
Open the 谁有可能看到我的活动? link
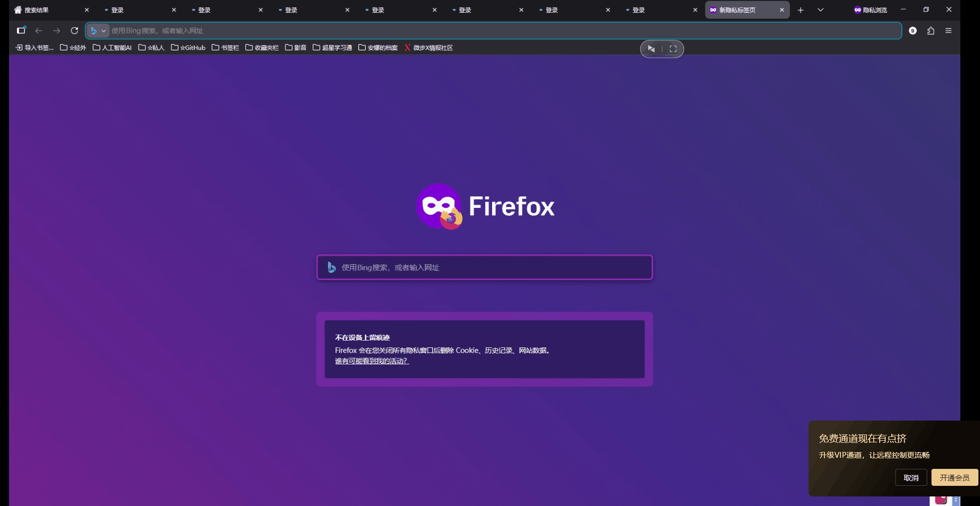[372, 361]
